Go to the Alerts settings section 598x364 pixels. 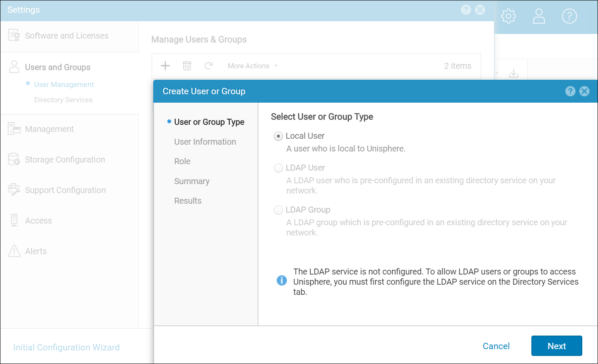coord(36,251)
